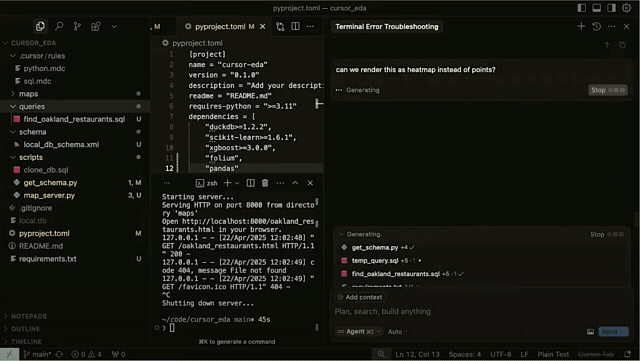Select Terminal Error Troubleshooting chat tab
The width and height of the screenshot is (640, 361).
click(387, 27)
